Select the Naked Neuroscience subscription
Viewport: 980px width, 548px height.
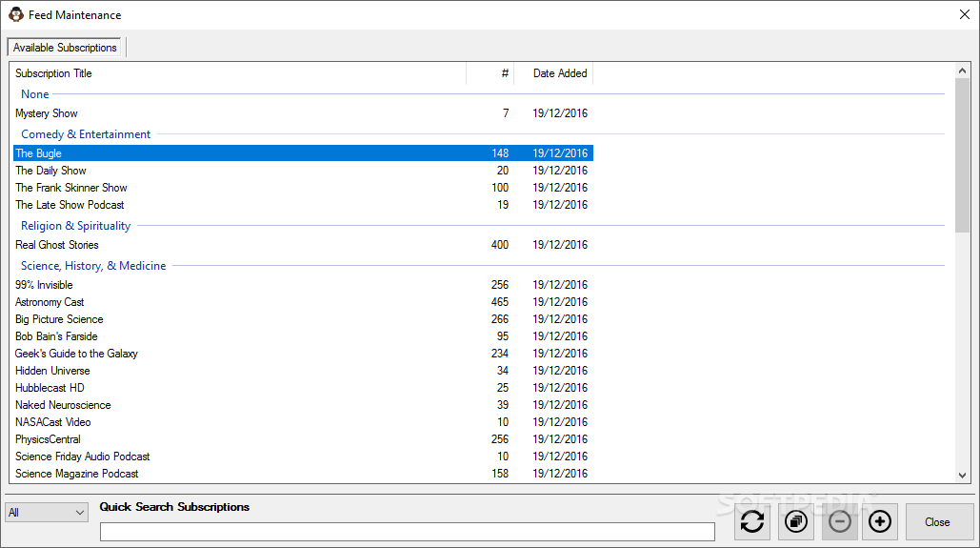coord(303,405)
